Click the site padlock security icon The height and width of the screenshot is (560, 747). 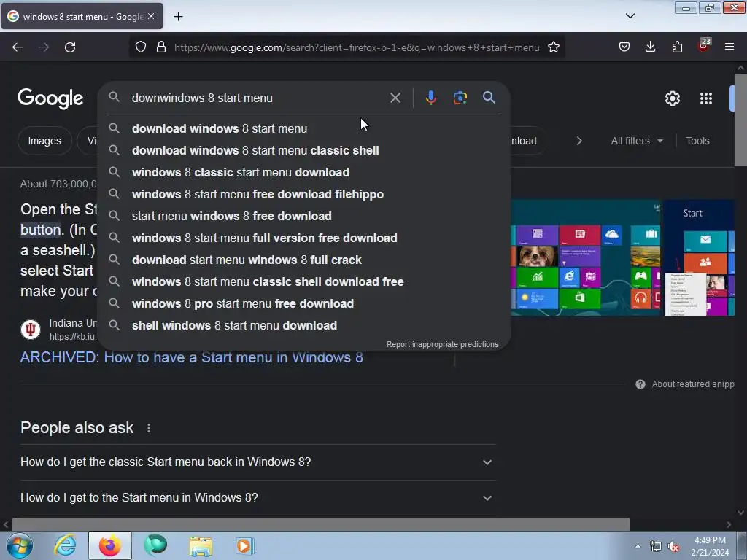[x=161, y=47]
